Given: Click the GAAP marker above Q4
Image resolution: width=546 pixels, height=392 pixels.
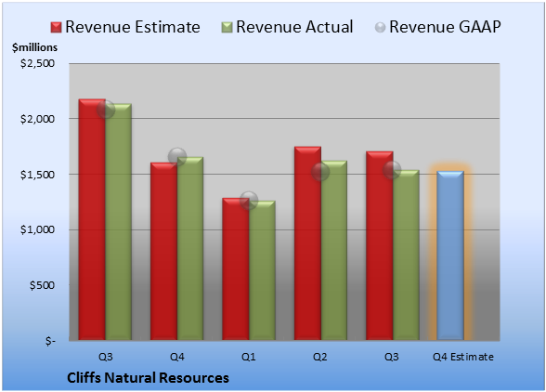Looking at the screenshot, I should pos(177,157).
